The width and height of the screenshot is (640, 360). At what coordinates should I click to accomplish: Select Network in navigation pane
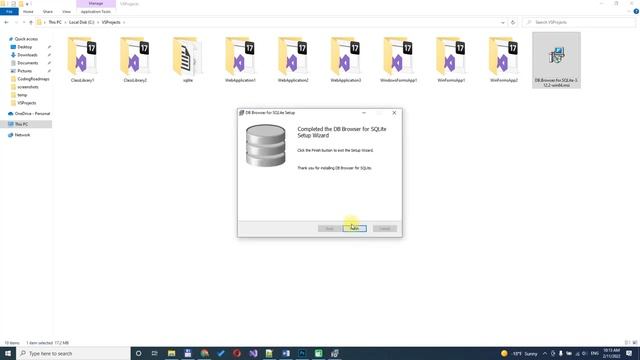pos(22,135)
